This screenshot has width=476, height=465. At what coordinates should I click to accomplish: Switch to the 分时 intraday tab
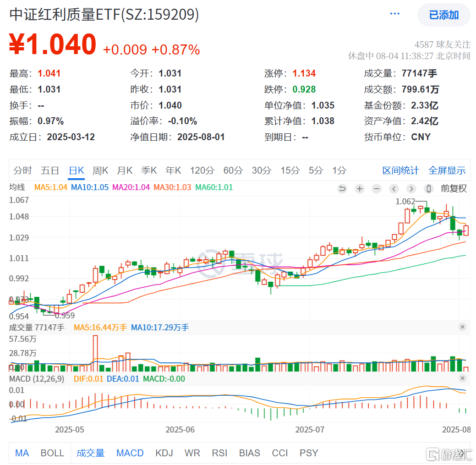click(22, 170)
